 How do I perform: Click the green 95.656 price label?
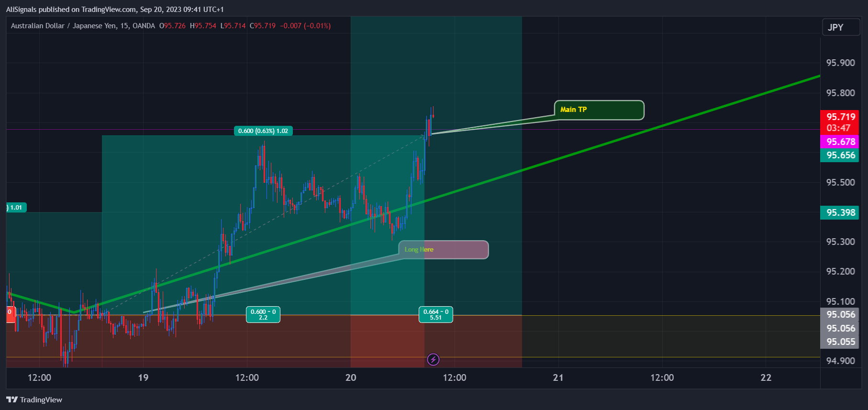pos(841,155)
